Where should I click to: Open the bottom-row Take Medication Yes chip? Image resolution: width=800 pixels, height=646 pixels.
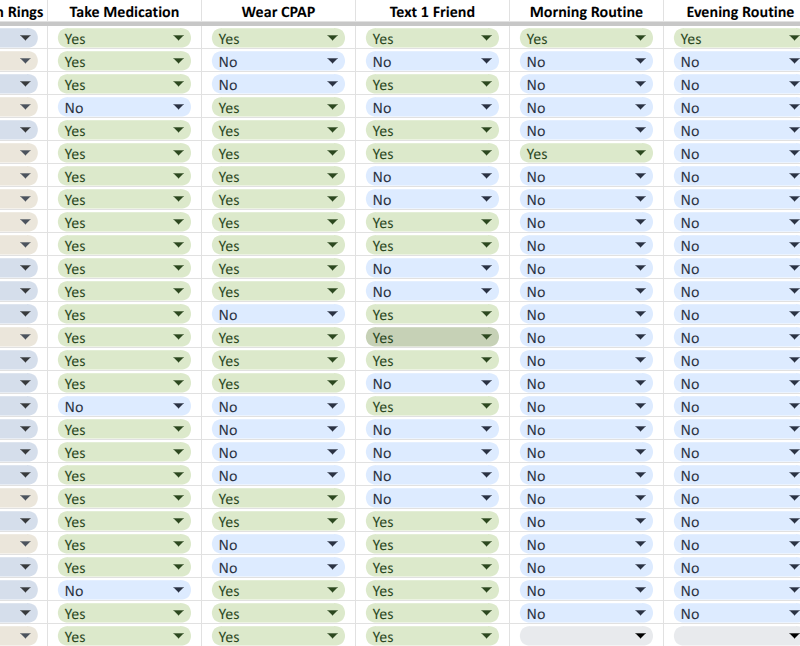124,636
